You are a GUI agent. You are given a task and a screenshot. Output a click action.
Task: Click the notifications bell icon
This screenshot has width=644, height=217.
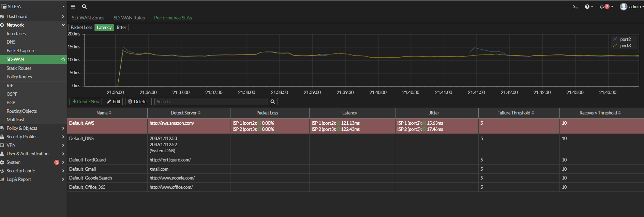602,7
